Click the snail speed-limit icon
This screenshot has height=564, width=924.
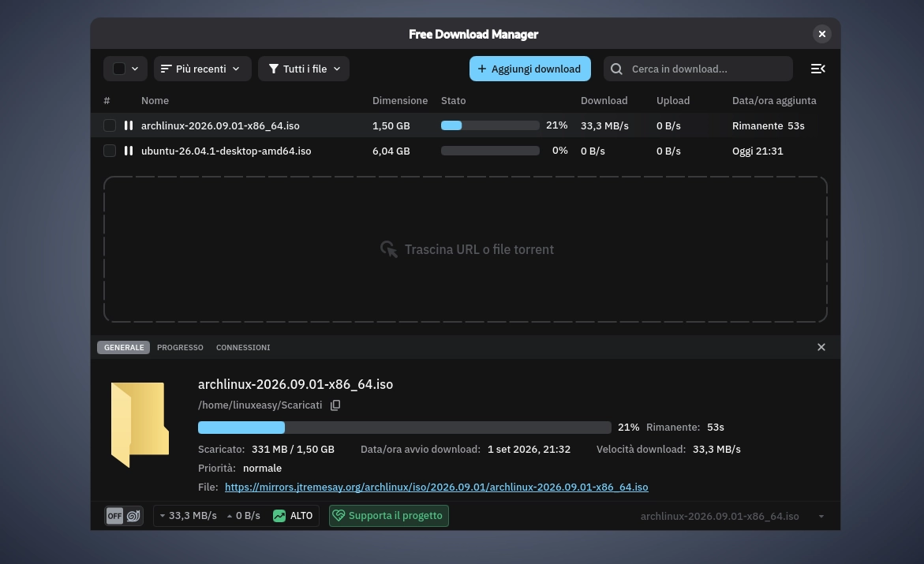point(134,516)
